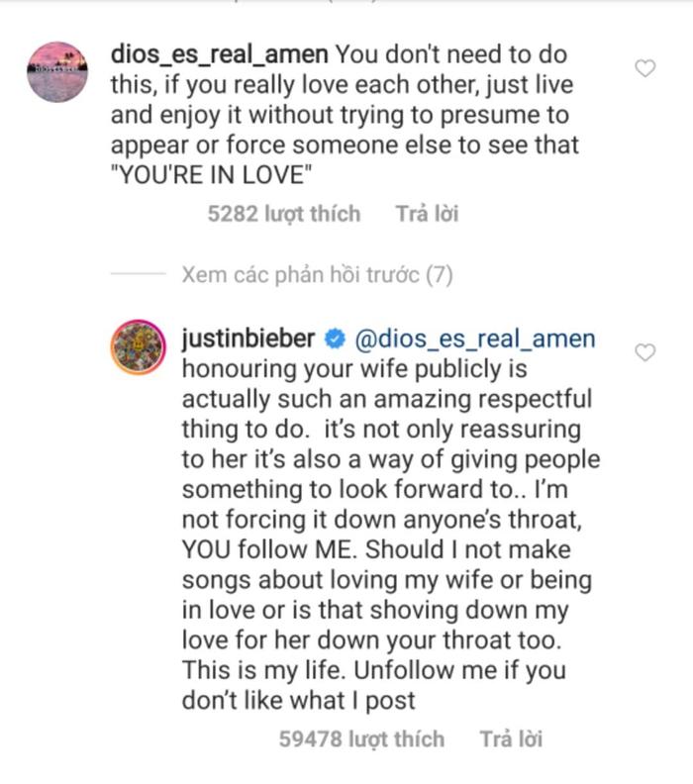Viewport: 693px width, 784px height.
Task: Select the "honouring your wife publicly" line
Action: tap(355, 369)
